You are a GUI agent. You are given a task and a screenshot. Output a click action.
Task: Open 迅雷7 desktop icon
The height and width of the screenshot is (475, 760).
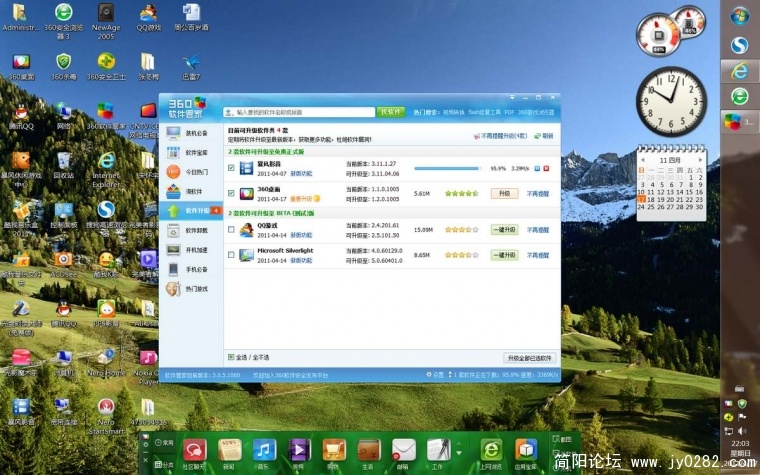pyautogui.click(x=191, y=66)
